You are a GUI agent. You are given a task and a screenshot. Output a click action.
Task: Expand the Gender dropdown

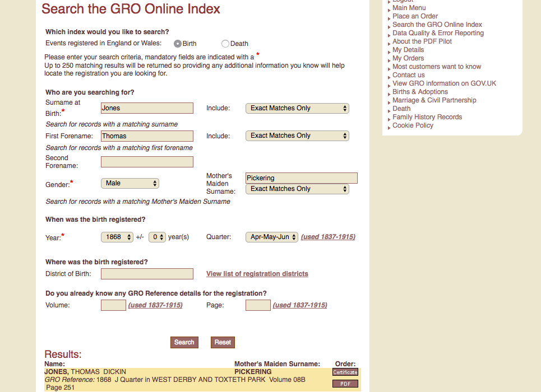click(130, 183)
